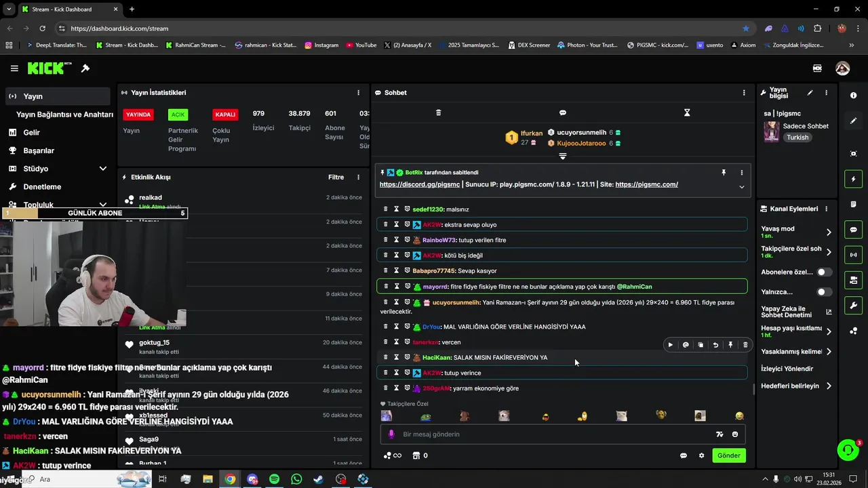Open Yayın İstatistikleri three-dot menu
The height and width of the screenshot is (488, 868).
pos(358,93)
